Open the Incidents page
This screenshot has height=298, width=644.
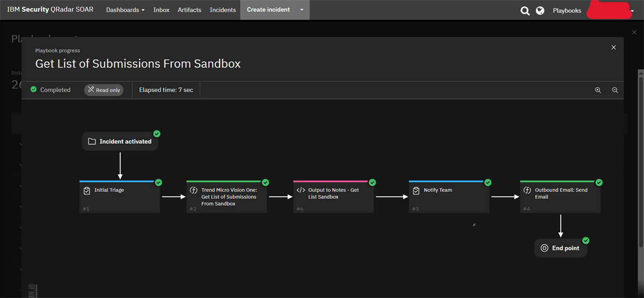pyautogui.click(x=223, y=10)
